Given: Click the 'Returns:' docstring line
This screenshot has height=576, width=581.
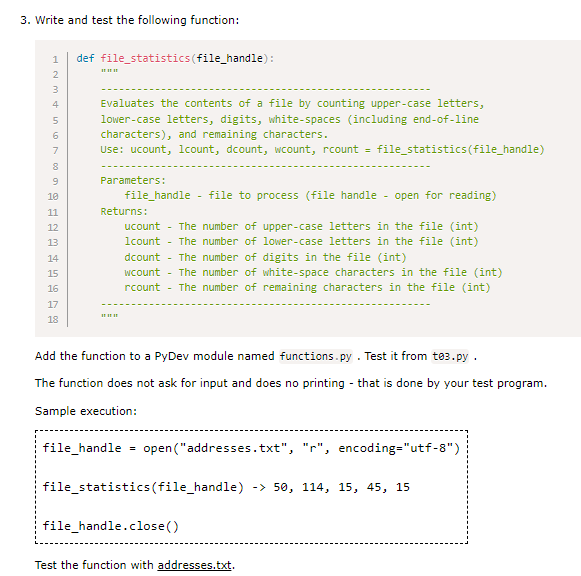Looking at the screenshot, I should (124, 212).
